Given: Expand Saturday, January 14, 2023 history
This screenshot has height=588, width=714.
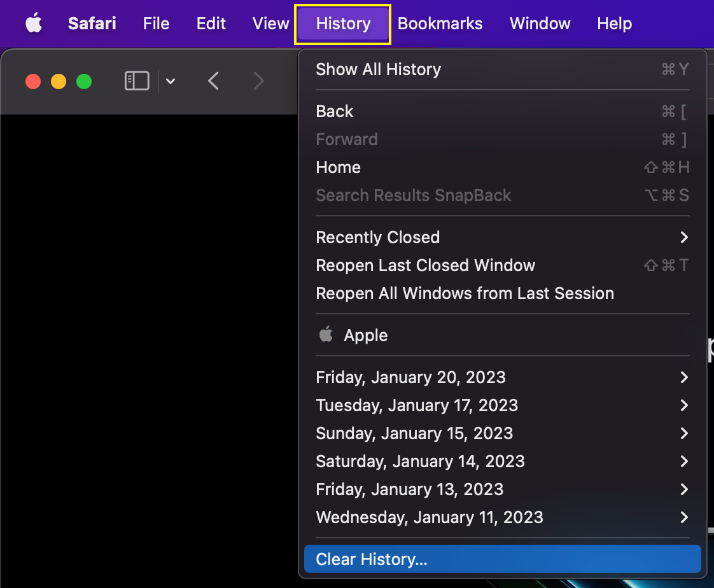Looking at the screenshot, I should point(502,461).
